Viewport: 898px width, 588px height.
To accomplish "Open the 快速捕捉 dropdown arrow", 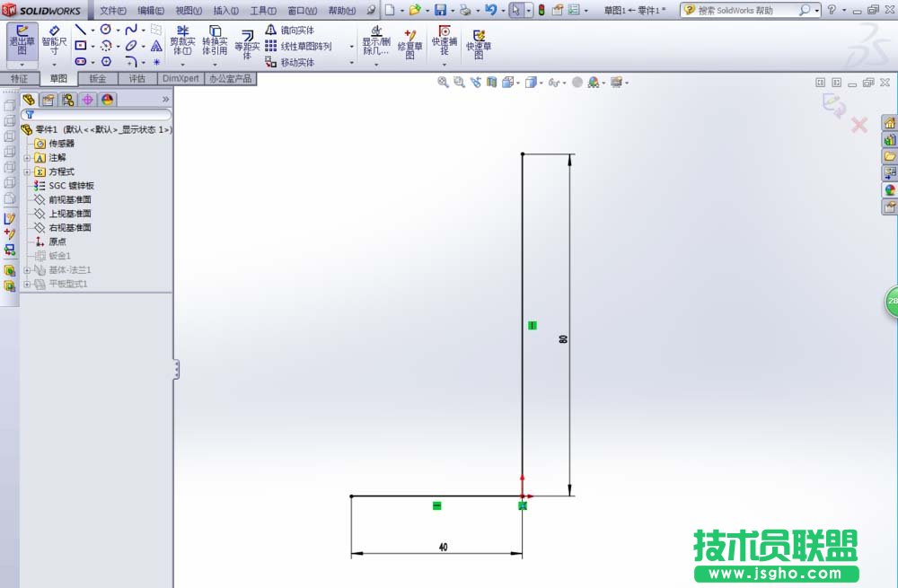I will (x=445, y=64).
